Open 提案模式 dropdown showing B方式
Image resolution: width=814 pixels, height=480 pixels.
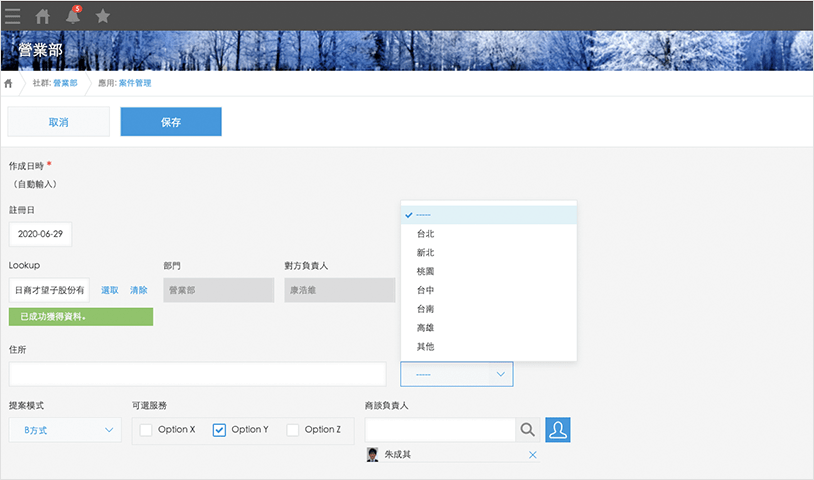tap(65, 430)
